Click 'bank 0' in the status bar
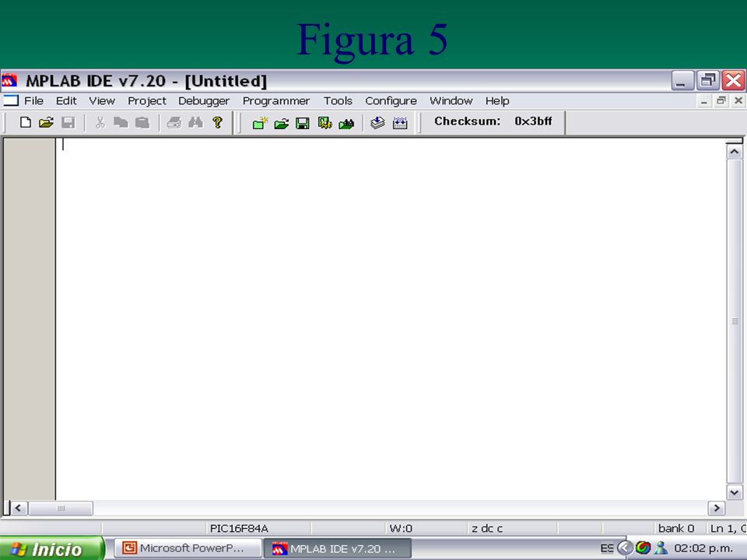This screenshot has height=560, width=747. pos(676,528)
